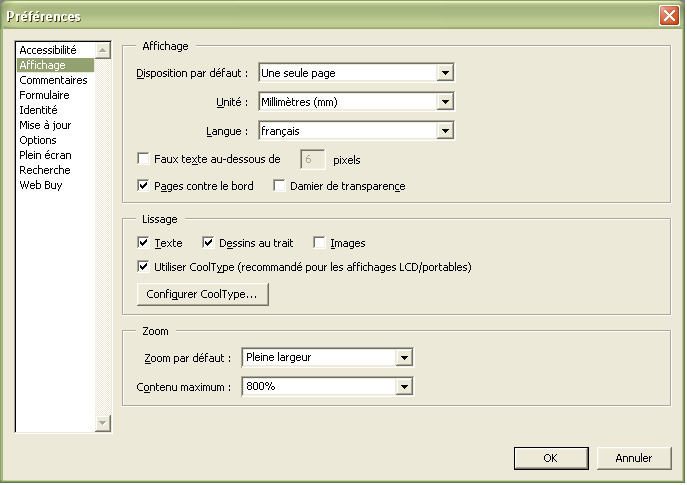Open the Commentaires preferences category

click(53, 80)
